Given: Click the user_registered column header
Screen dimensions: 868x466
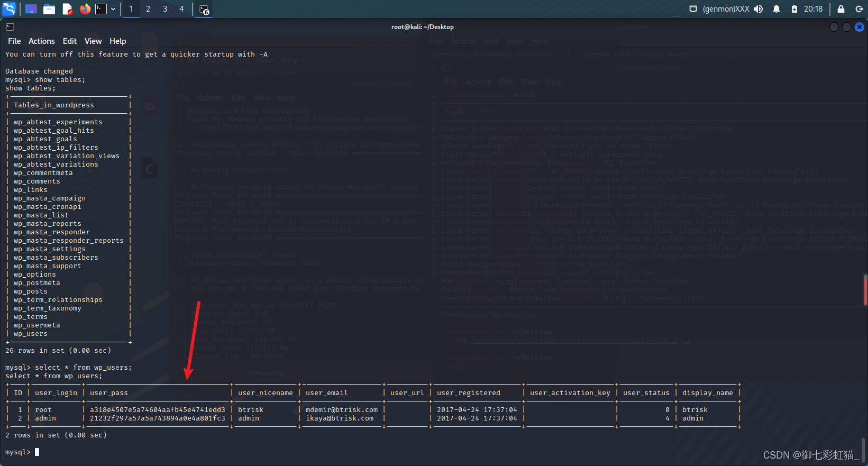Looking at the screenshot, I should pyautogui.click(x=469, y=393).
